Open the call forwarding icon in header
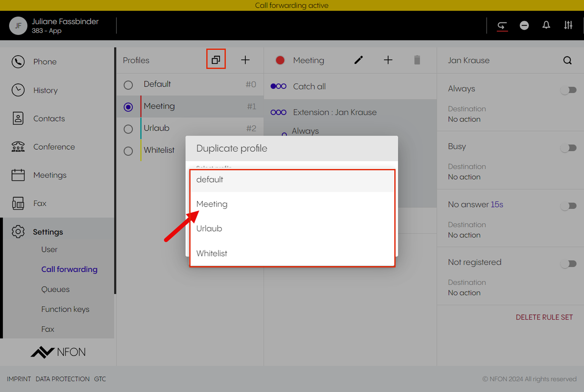Image resolution: width=584 pixels, height=392 pixels. click(502, 25)
